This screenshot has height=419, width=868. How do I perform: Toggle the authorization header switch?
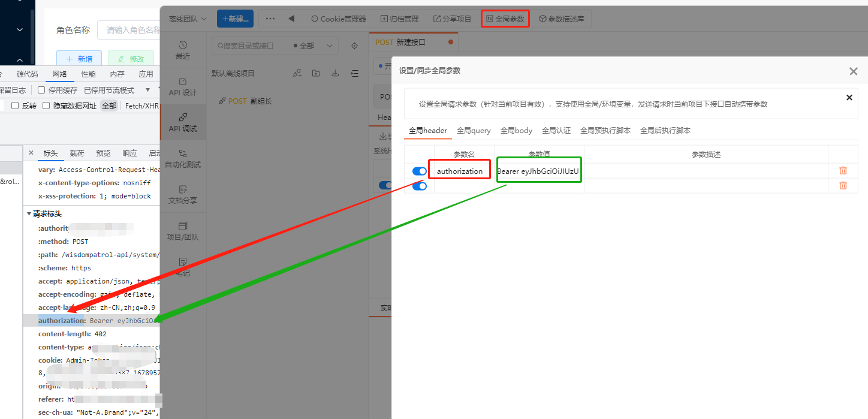point(420,171)
